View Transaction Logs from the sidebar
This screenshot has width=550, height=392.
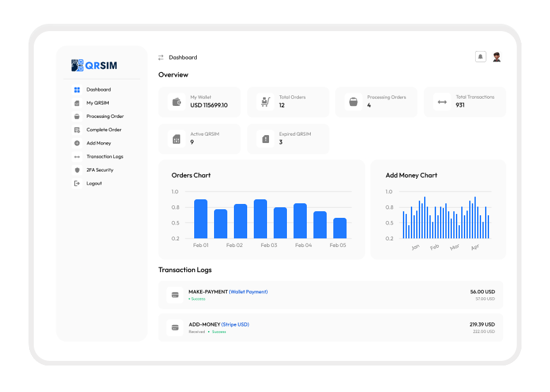point(104,157)
